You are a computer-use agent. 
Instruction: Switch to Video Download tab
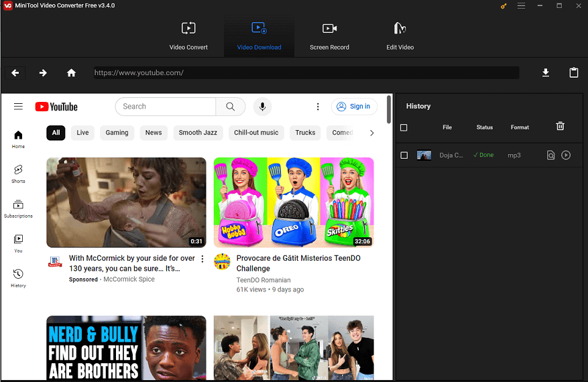259,36
